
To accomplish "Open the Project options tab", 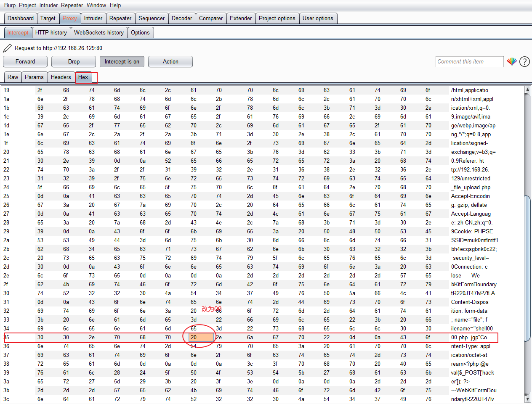I will [277, 18].
